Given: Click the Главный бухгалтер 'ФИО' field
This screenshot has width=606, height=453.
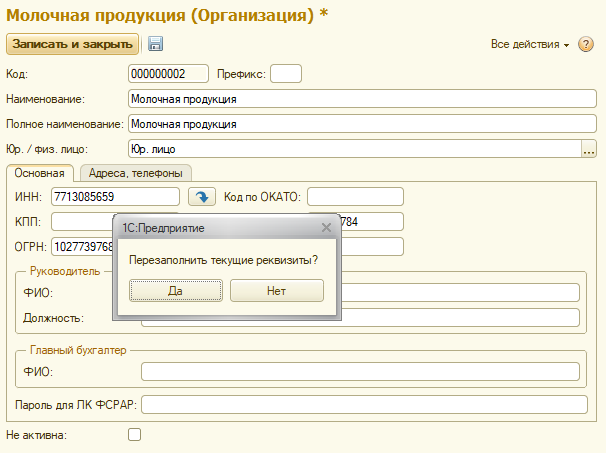Looking at the screenshot, I should tap(360, 372).
